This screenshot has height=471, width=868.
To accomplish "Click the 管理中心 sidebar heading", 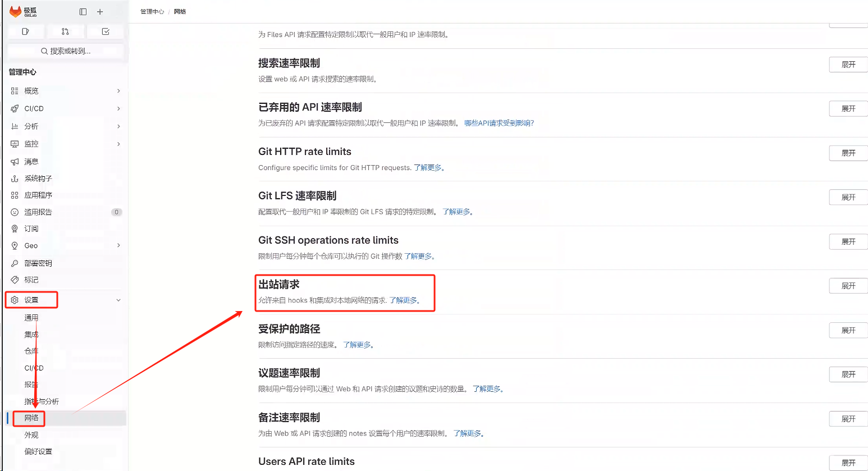I will coord(22,72).
